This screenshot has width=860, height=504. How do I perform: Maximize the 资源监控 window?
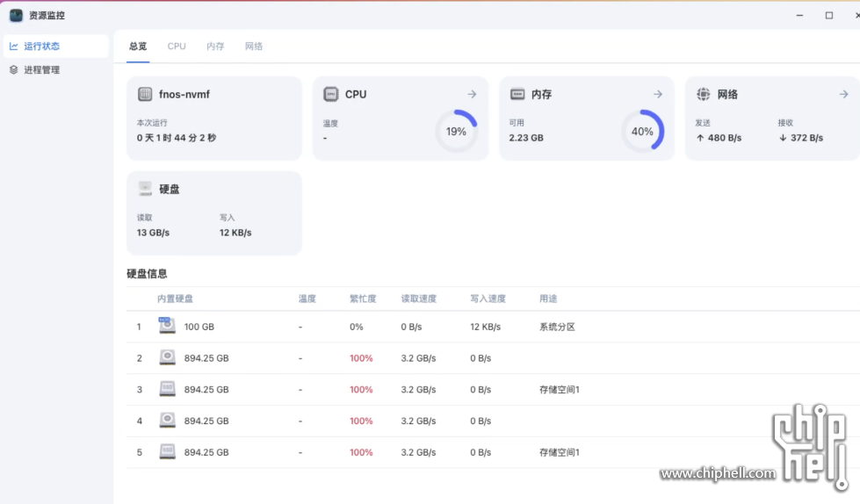click(829, 15)
